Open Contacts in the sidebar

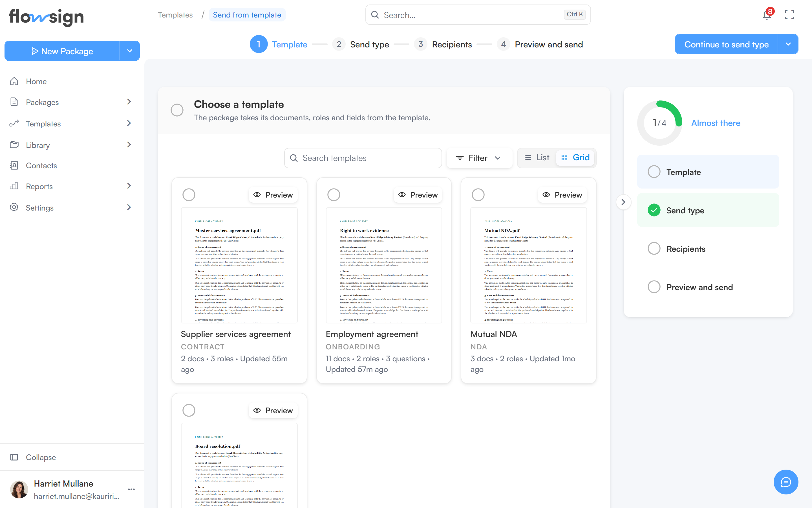[x=72, y=165]
